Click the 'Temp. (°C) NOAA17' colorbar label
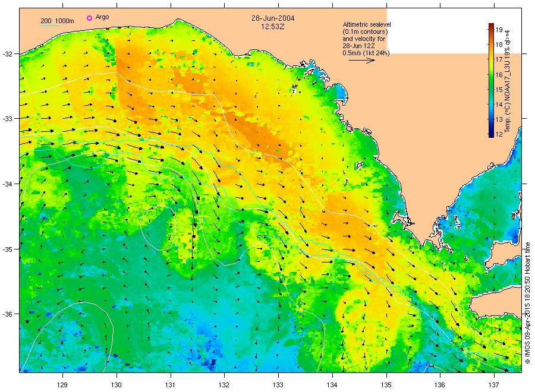This screenshot has width=535, height=392. pos(508,81)
